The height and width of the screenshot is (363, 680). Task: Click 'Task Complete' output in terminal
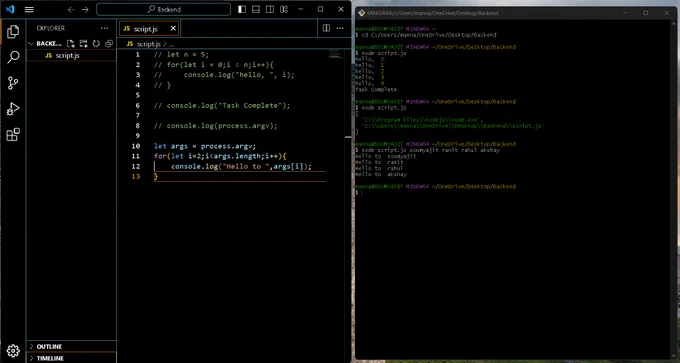tap(376, 89)
